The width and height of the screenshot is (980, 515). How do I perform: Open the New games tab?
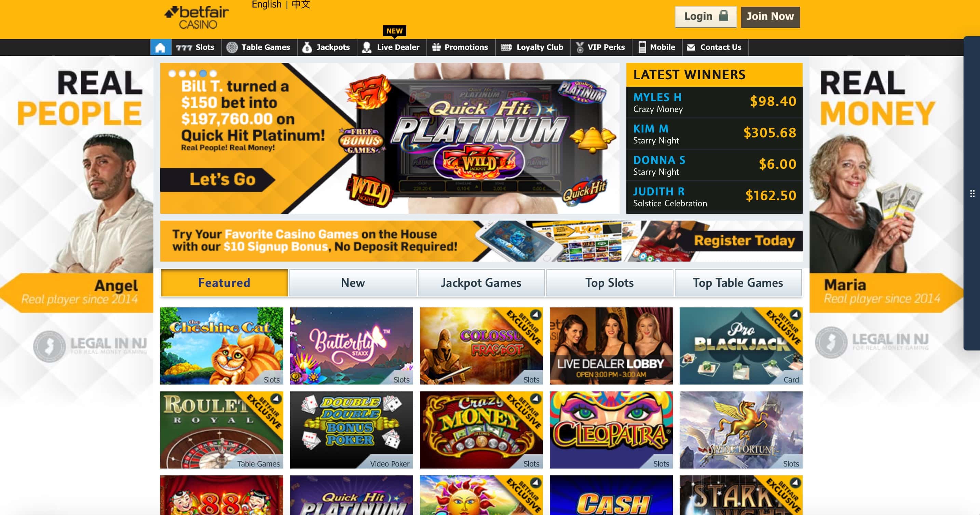353,283
